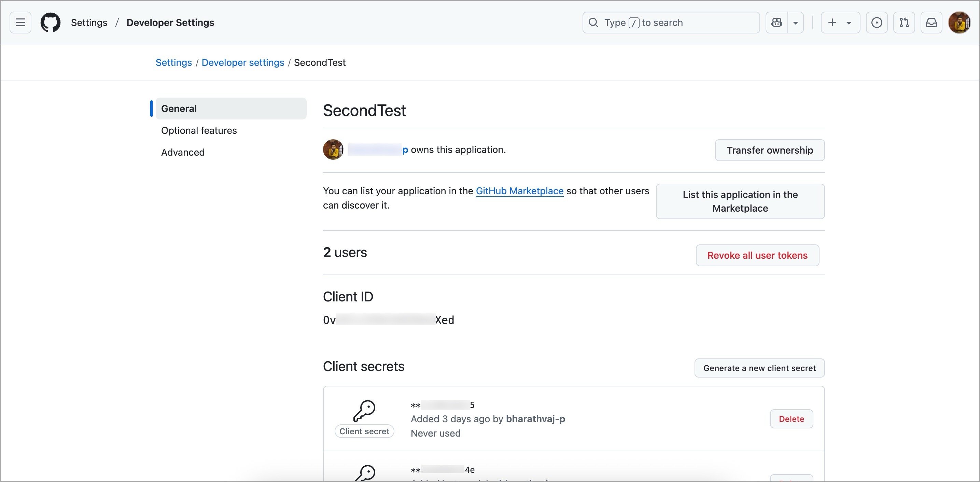Open the pull requests icon

(x=904, y=23)
